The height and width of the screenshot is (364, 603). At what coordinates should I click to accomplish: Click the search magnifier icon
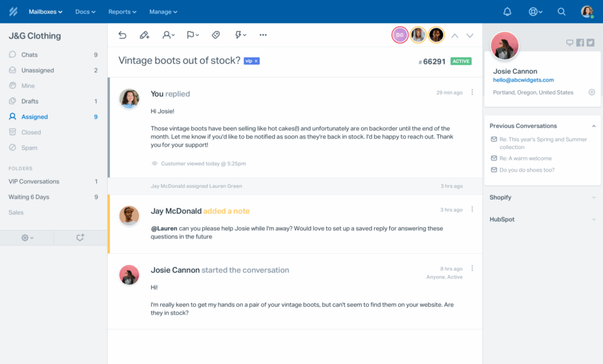pos(561,12)
